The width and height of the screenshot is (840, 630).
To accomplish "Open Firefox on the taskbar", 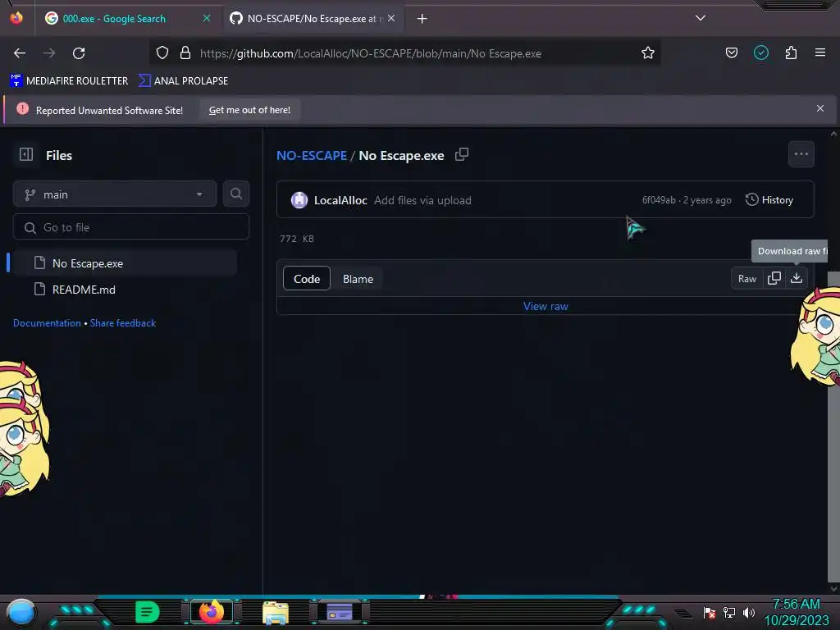I will coord(211,612).
